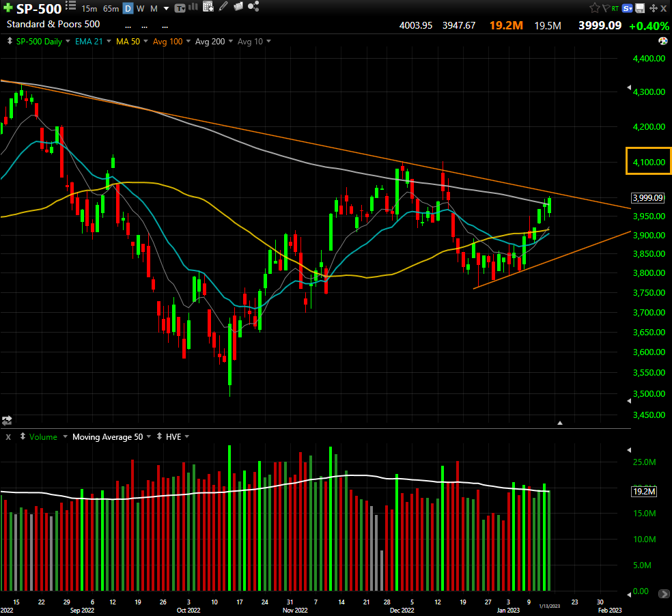Click the middle ellipsis in the header
Viewport: 672px width, 616px height.
tap(144, 27)
